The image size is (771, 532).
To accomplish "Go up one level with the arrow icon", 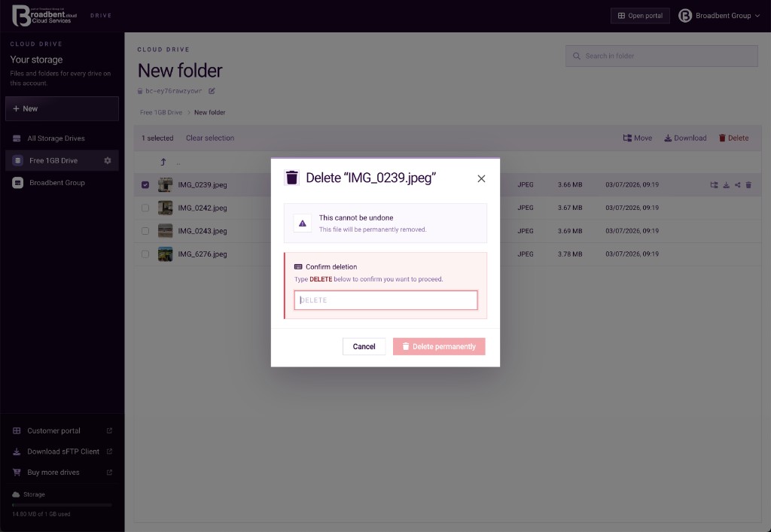I will pos(163,162).
